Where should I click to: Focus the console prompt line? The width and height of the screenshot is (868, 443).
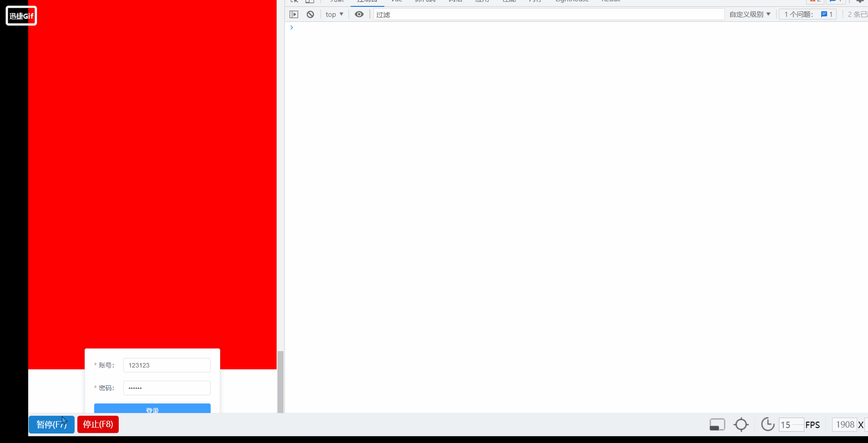point(576,28)
